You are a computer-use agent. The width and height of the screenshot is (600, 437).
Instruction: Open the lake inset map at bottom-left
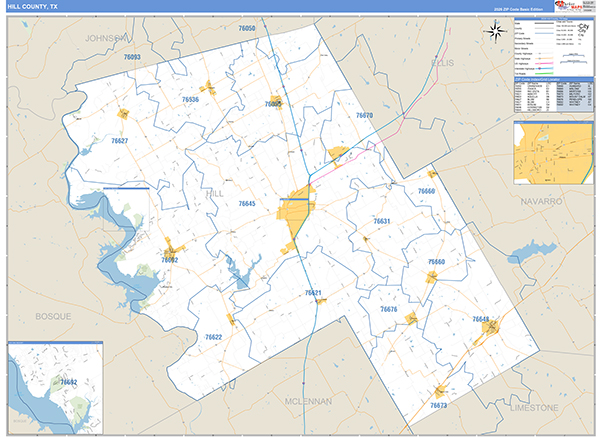click(55, 388)
